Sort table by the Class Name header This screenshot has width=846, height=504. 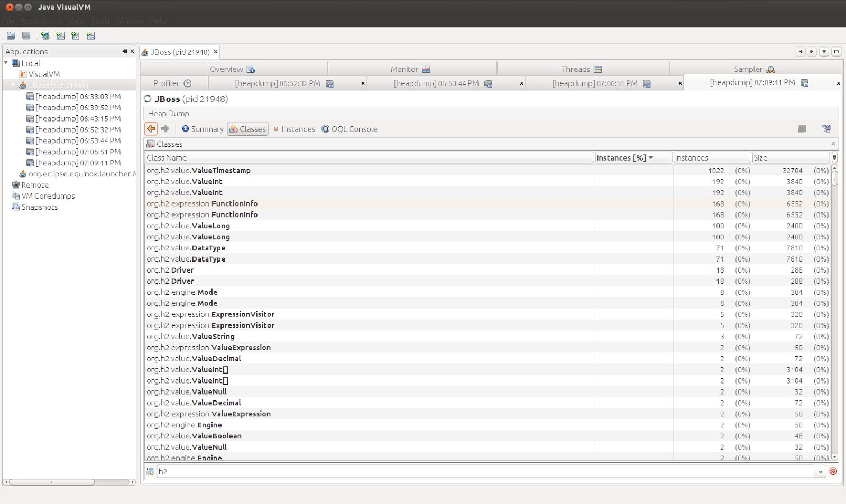370,157
